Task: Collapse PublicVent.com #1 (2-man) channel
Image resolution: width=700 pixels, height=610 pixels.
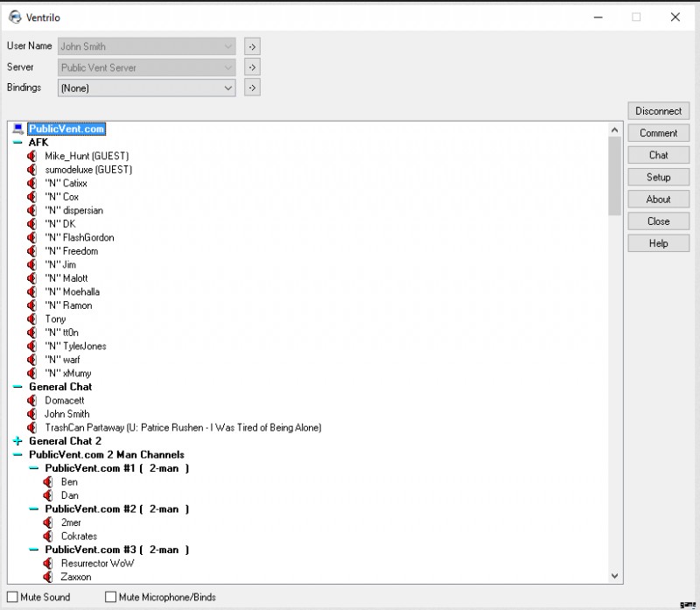Action: tap(33, 468)
